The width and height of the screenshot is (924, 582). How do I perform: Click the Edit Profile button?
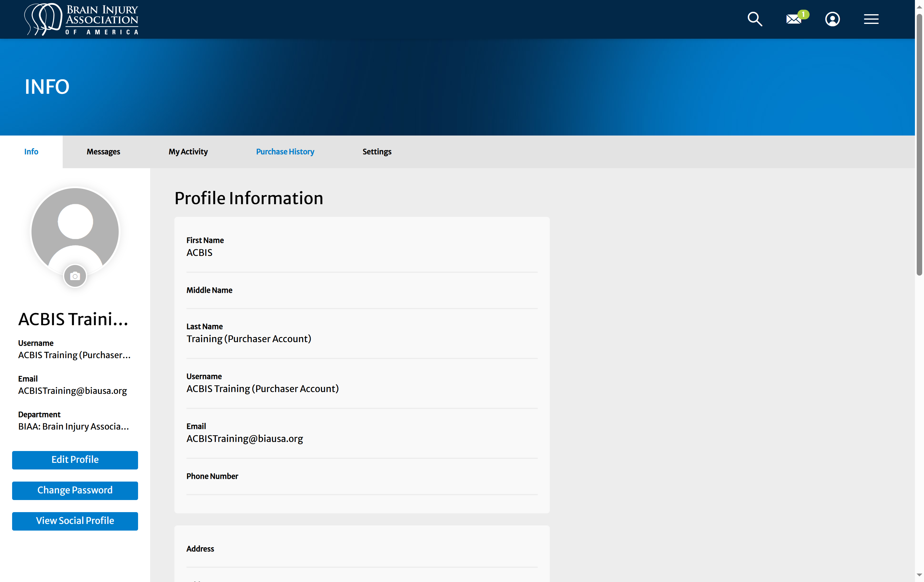75,460
